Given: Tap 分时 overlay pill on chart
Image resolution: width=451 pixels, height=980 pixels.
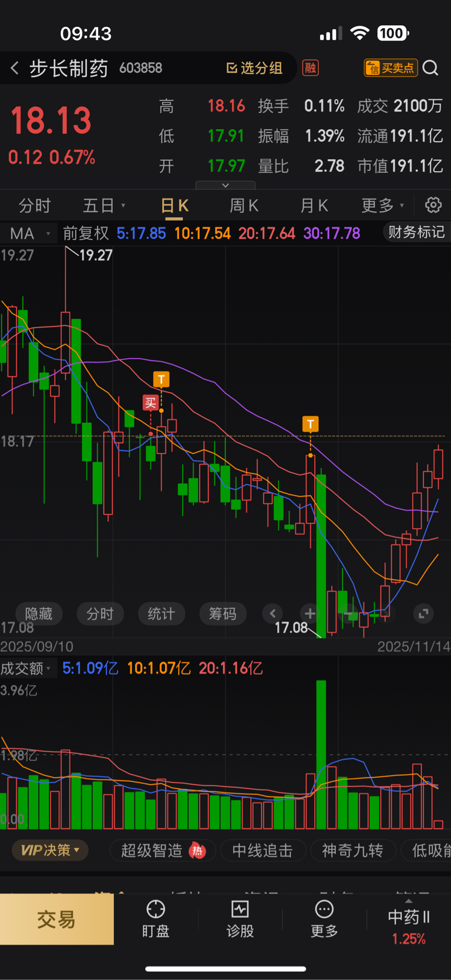Looking at the screenshot, I should tap(100, 614).
